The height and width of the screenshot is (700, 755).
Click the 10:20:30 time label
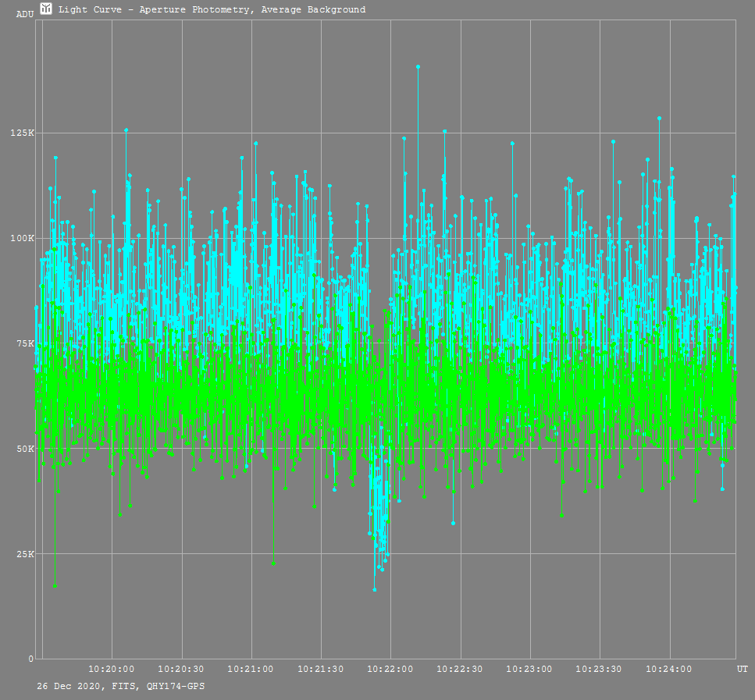pyautogui.click(x=181, y=670)
